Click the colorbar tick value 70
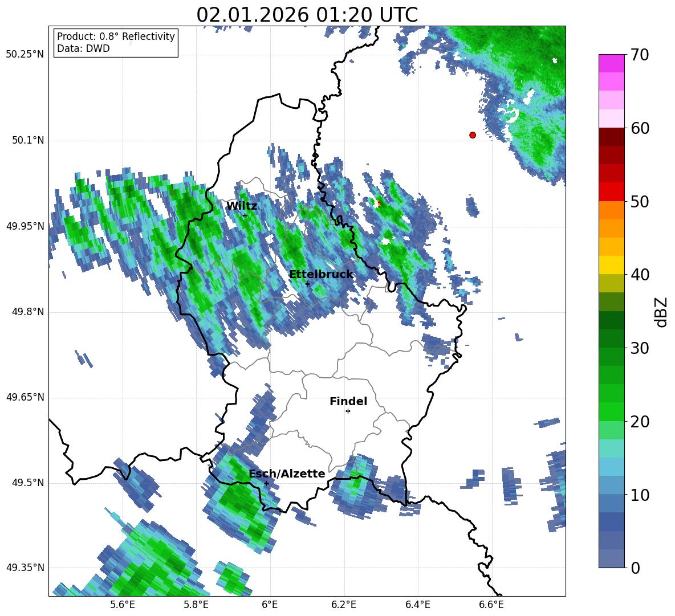Viewport: 675px width, 616px height. click(640, 55)
